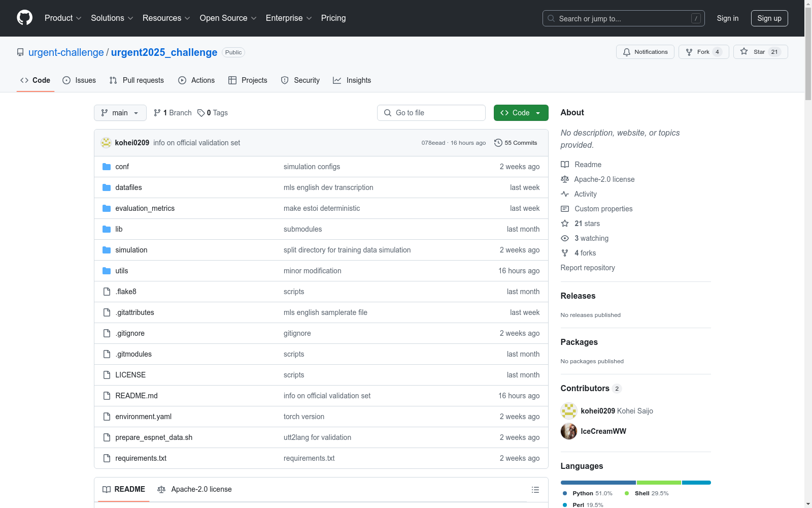The image size is (812, 508).
Task: Click the .flake8 file icon
Action: tap(107, 292)
